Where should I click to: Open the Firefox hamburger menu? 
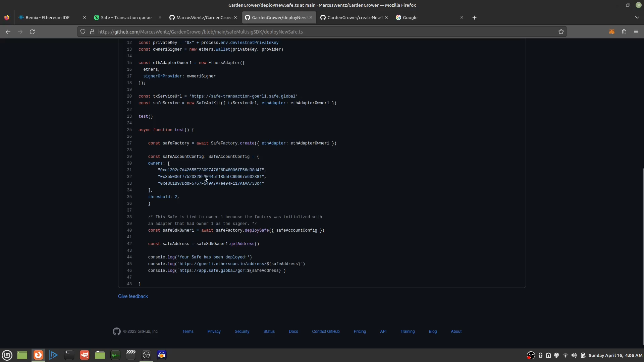(x=636, y=32)
